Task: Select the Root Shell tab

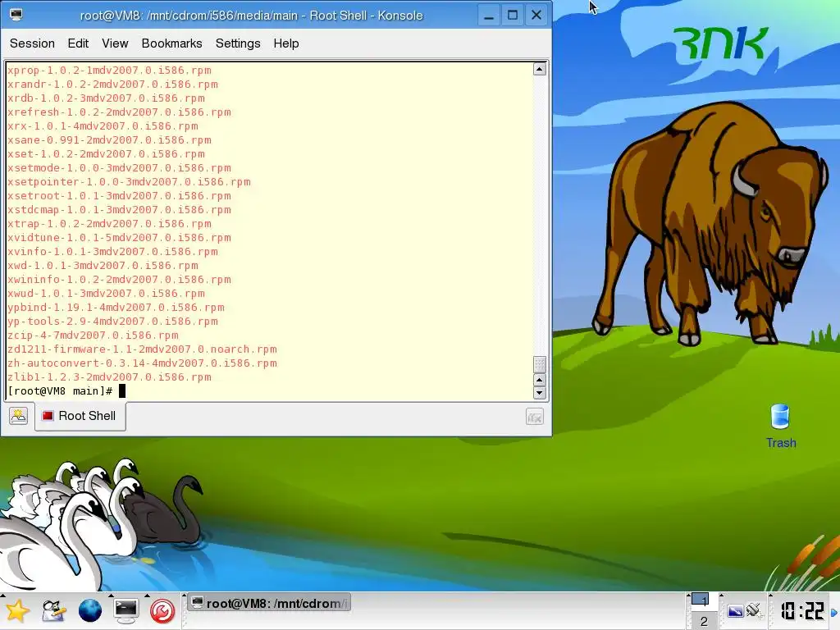Action: [x=80, y=416]
